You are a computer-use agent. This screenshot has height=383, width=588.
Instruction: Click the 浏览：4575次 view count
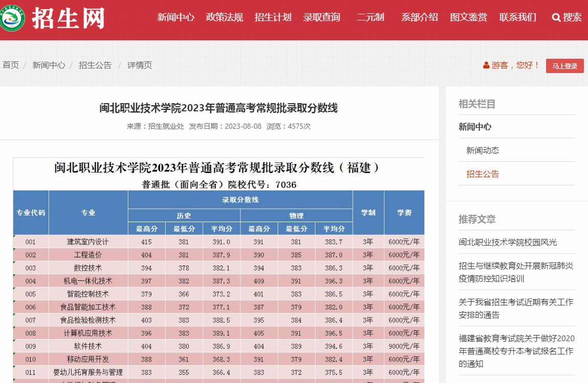[x=288, y=126]
